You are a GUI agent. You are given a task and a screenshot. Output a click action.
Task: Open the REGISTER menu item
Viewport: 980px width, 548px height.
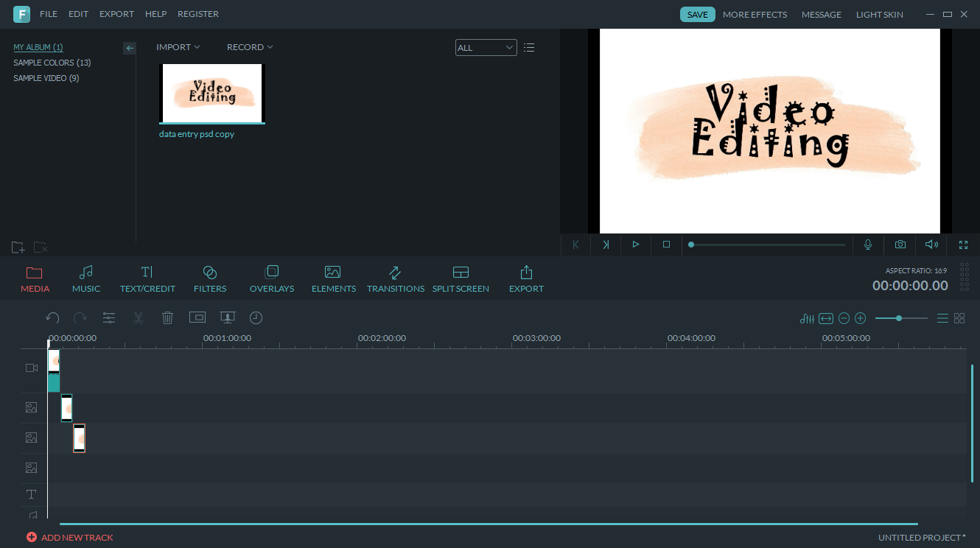(x=197, y=14)
